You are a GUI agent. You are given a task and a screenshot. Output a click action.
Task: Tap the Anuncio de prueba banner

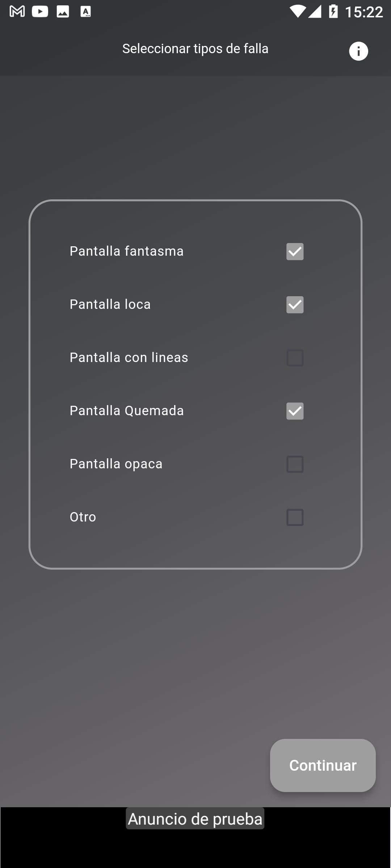[x=195, y=819]
